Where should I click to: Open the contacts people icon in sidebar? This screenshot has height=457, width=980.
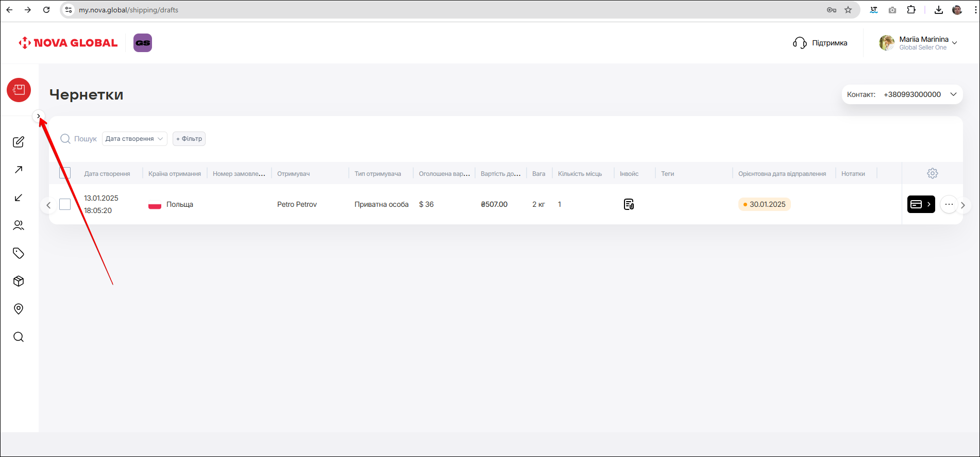pyautogui.click(x=19, y=225)
